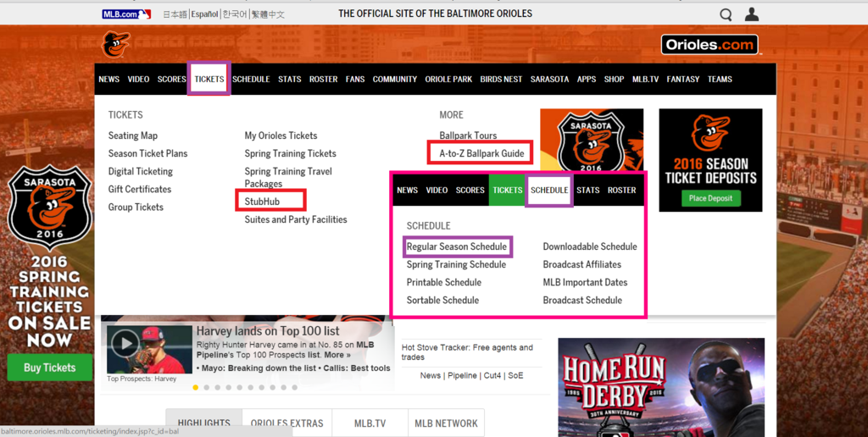The image size is (868, 437).
Task: Open Ballpark Tours link
Action: (x=468, y=136)
